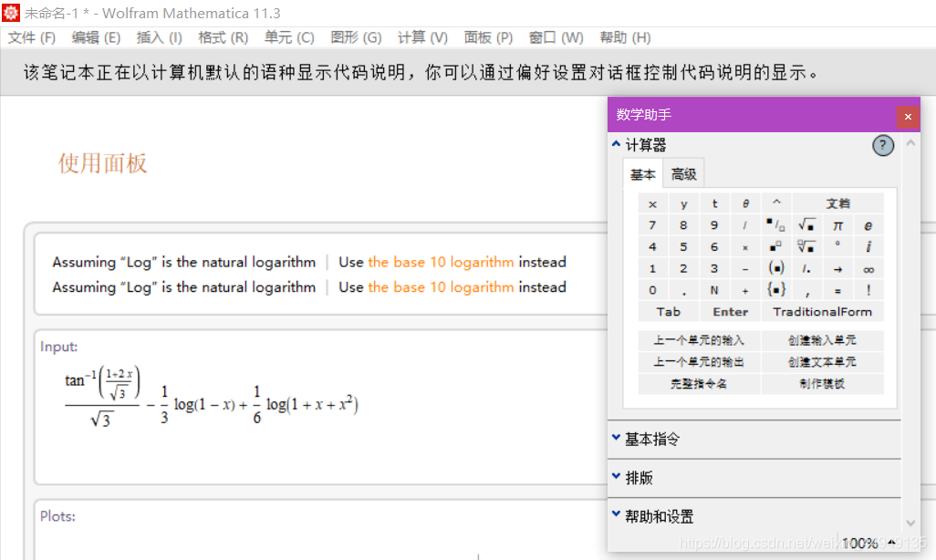This screenshot has width=936, height=560.
Task: Insert the variable x key
Action: 652,203
